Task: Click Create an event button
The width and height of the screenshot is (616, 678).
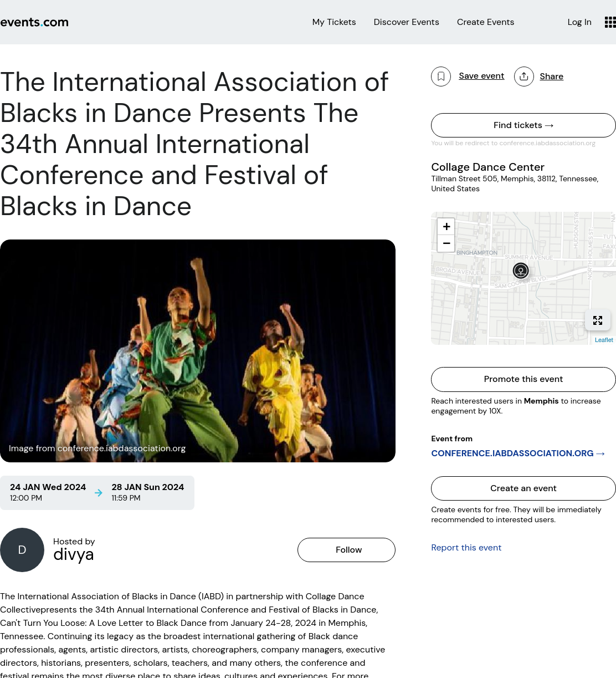Action: 523,488
